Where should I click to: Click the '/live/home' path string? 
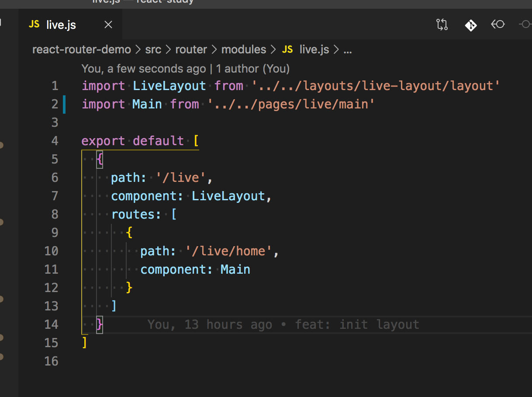tap(229, 251)
